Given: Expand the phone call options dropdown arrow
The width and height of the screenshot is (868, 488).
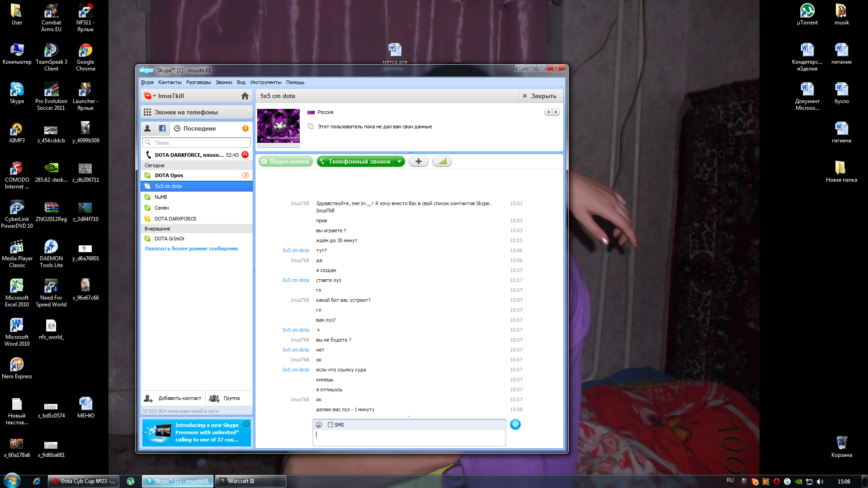Looking at the screenshot, I should point(400,161).
